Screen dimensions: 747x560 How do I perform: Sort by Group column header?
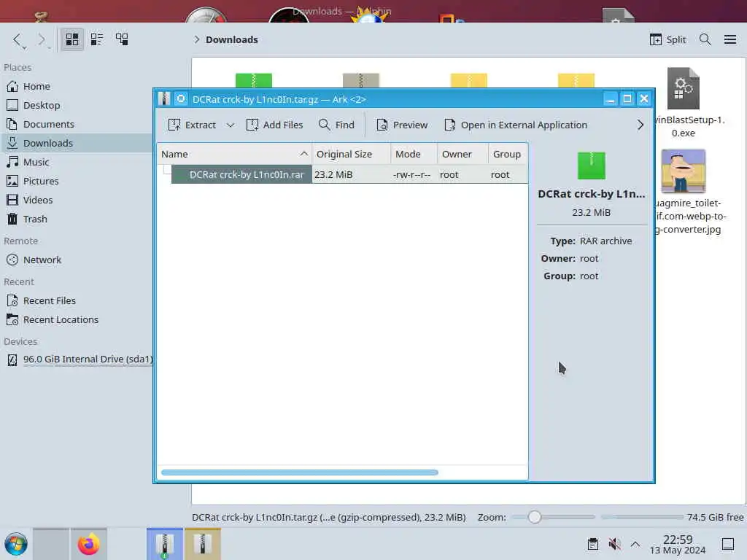click(x=508, y=155)
